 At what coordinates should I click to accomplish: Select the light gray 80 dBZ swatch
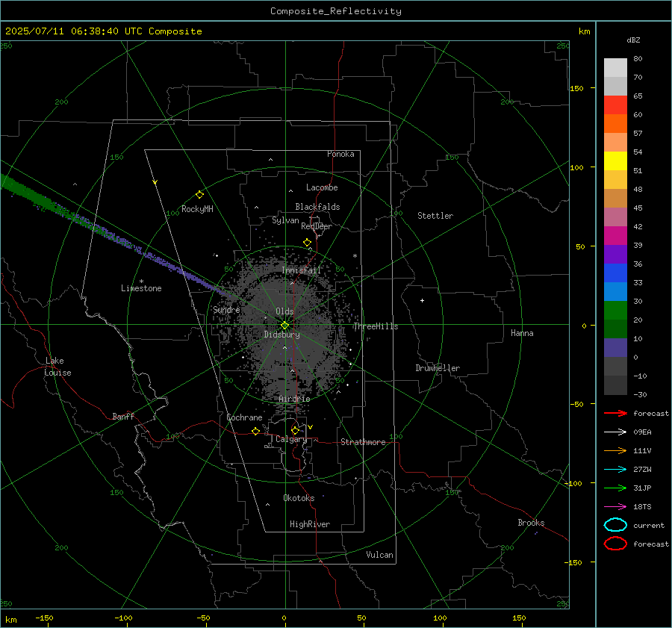[x=615, y=67]
